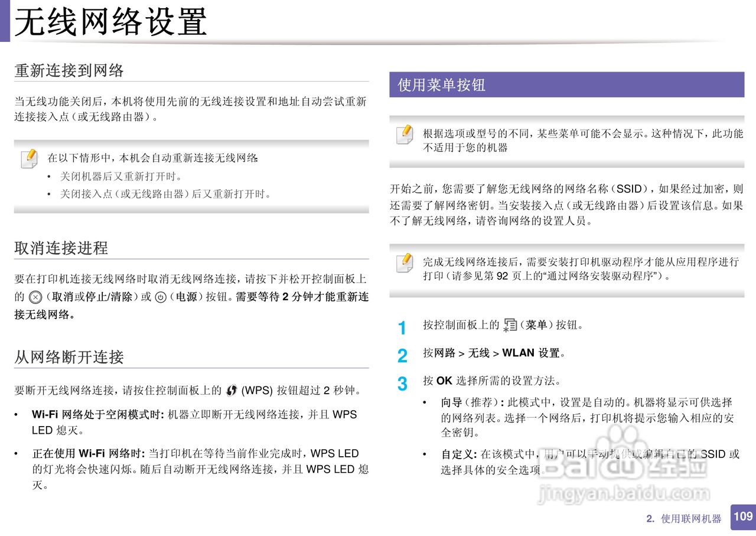
Task: Click the note icon beside 根据选项或型号的不同
Action: (405, 135)
